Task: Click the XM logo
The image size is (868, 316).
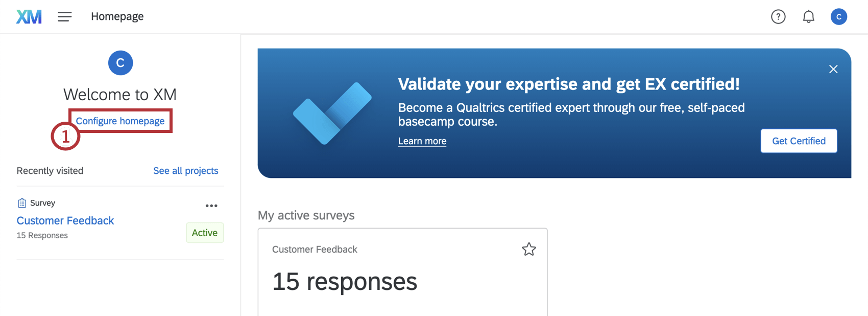Action: coord(29,17)
